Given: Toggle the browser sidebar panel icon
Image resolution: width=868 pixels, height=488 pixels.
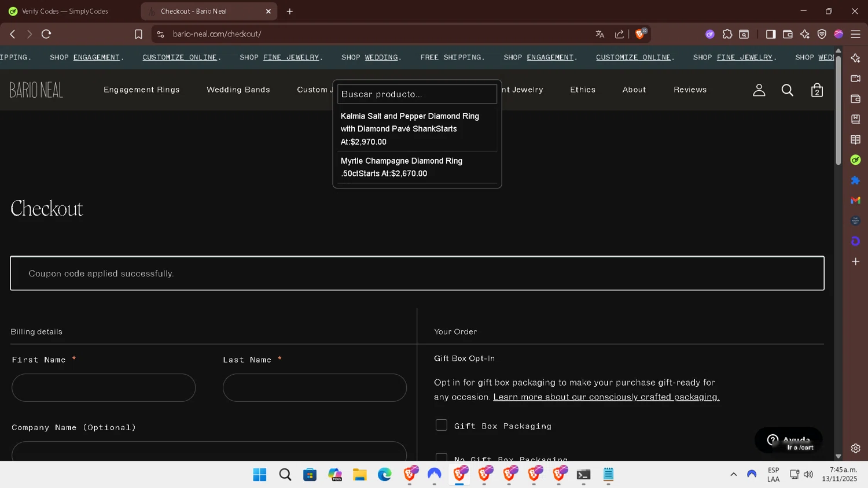Looking at the screenshot, I should [771, 34].
